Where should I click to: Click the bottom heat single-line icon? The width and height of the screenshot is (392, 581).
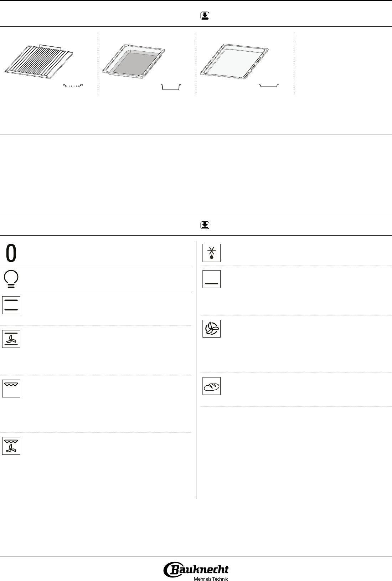click(212, 279)
